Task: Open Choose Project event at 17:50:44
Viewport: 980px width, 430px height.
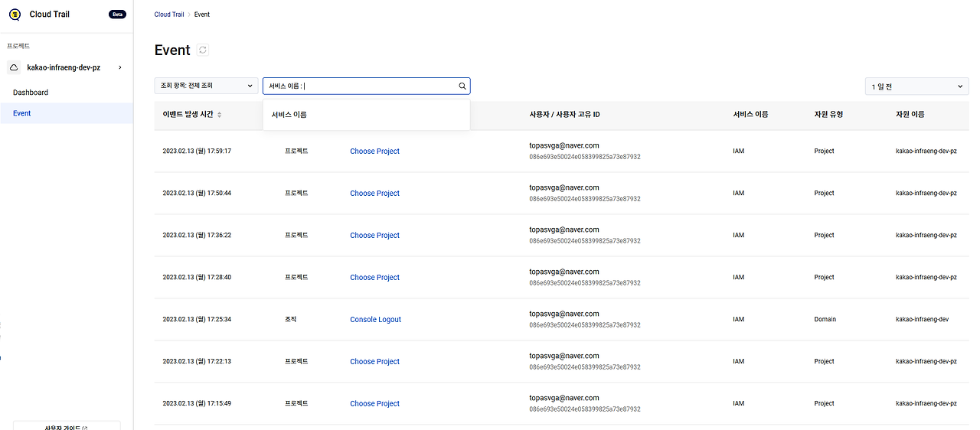Action: 375,194
